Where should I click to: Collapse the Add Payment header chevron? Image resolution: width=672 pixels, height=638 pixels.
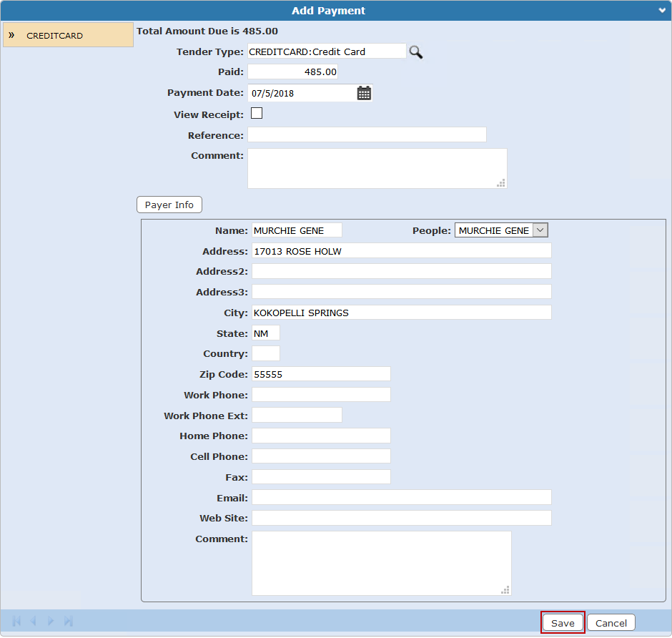coord(662,11)
